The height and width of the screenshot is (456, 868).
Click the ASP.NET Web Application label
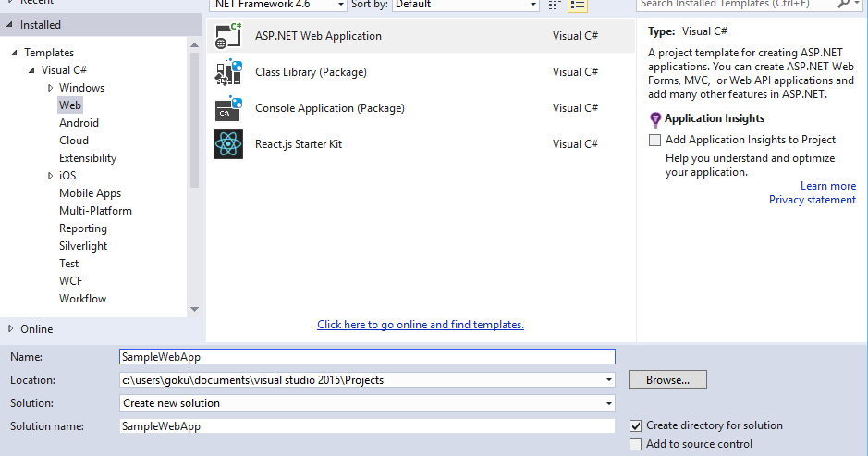coord(318,36)
